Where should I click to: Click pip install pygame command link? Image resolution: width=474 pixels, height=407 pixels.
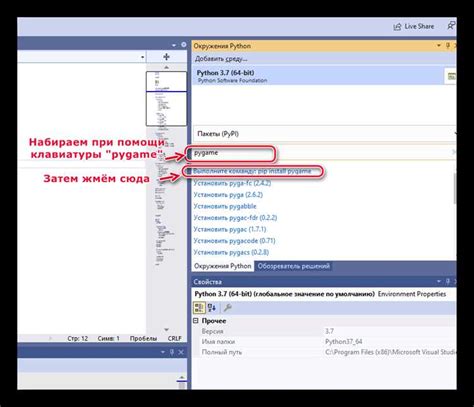click(252, 171)
